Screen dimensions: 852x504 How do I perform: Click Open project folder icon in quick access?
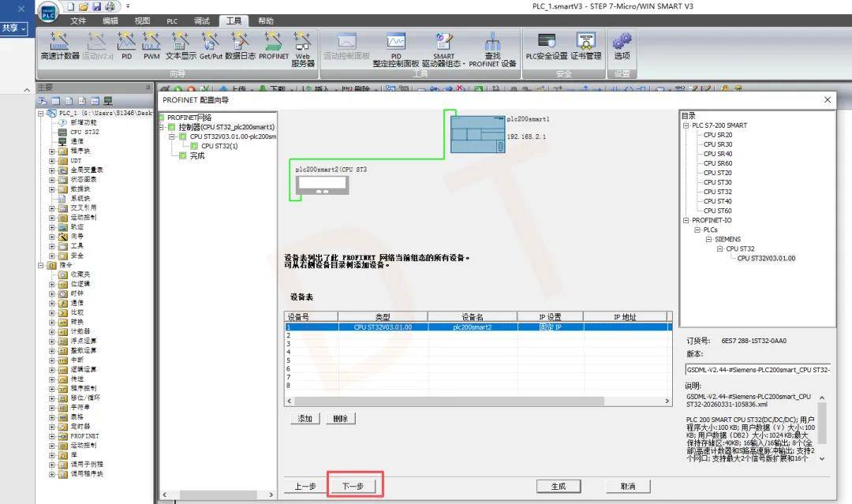[x=83, y=6]
